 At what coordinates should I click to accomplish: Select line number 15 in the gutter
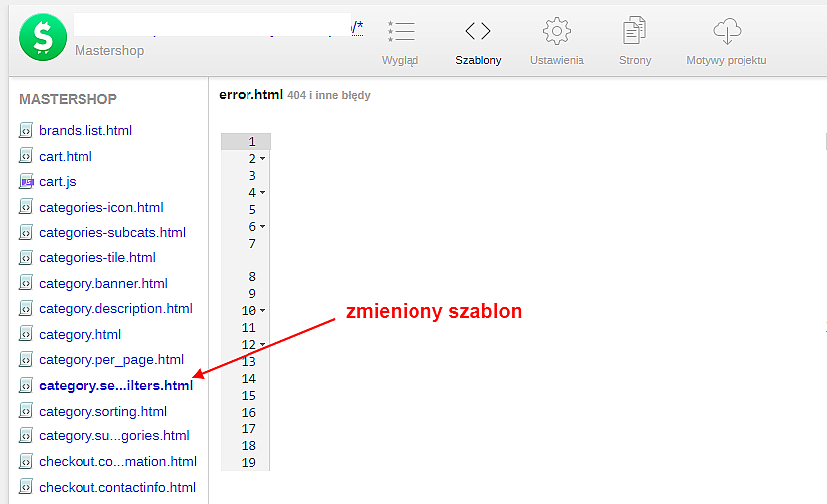pos(248,395)
